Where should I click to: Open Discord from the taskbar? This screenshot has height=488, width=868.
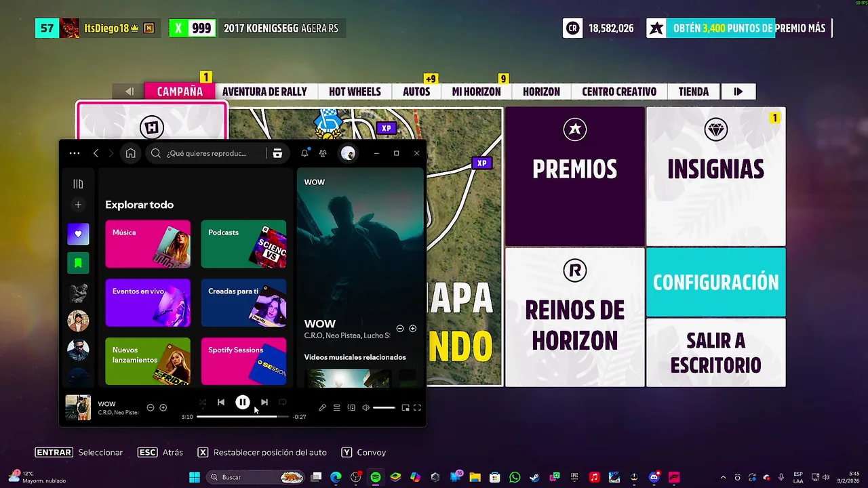tap(654, 477)
